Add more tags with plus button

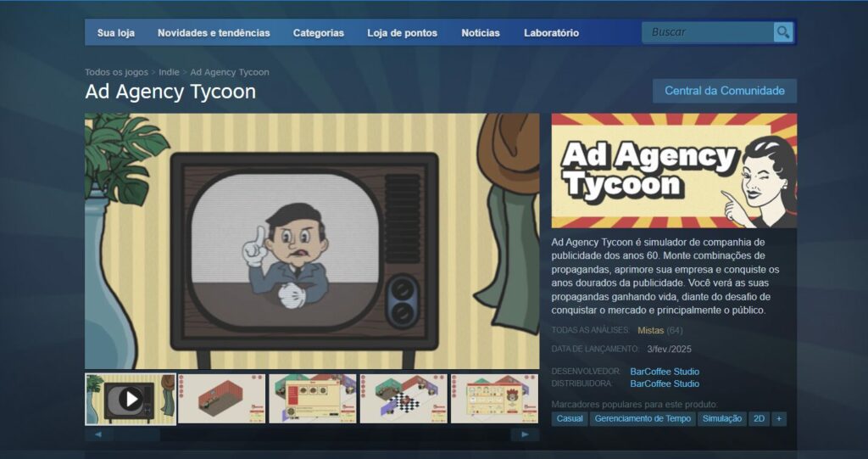coord(779,418)
